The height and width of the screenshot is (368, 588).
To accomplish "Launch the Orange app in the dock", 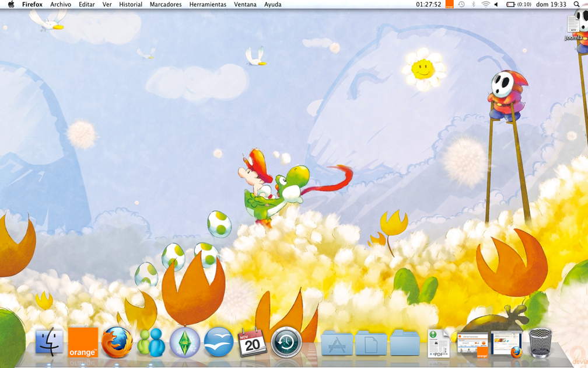I will tap(83, 342).
